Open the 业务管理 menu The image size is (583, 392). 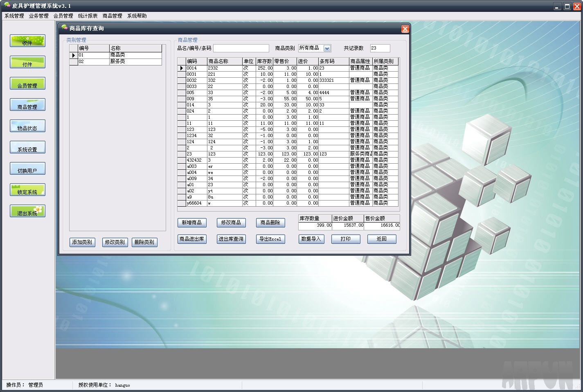[x=38, y=16]
